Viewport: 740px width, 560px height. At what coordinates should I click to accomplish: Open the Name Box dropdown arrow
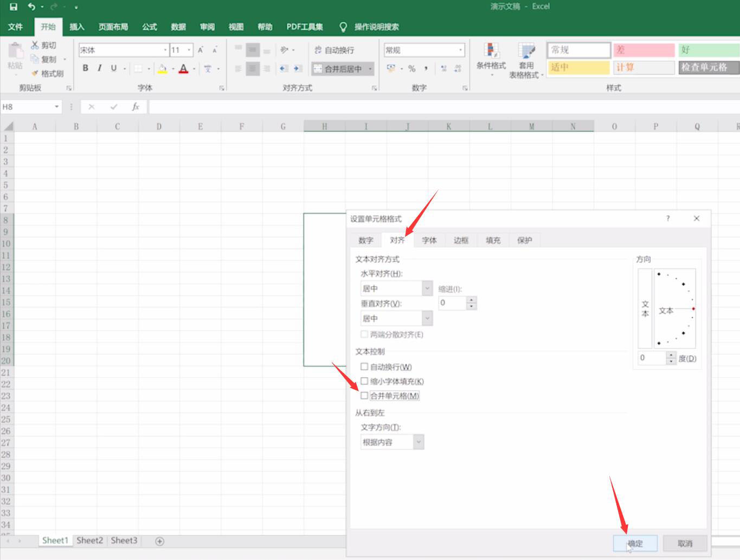(56, 107)
